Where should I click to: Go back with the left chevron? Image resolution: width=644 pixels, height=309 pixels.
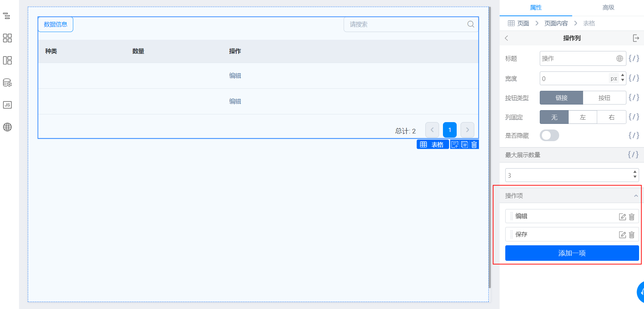[506, 38]
